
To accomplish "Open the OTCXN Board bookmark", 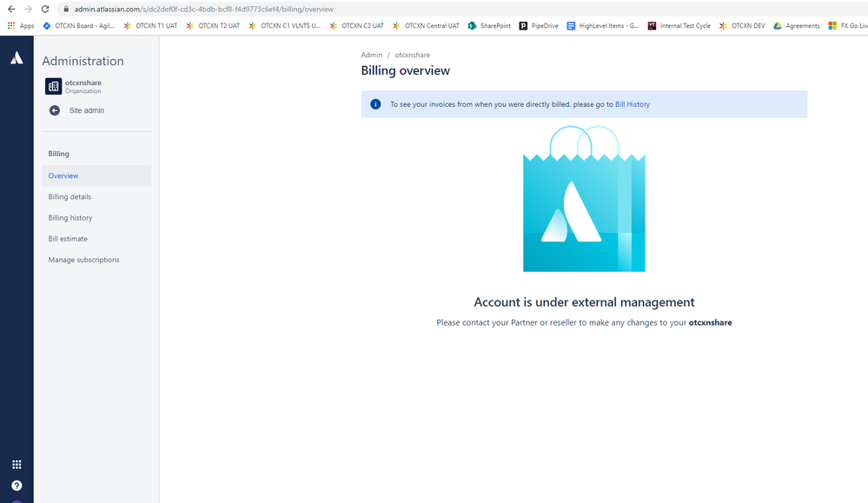I will tap(78, 25).
